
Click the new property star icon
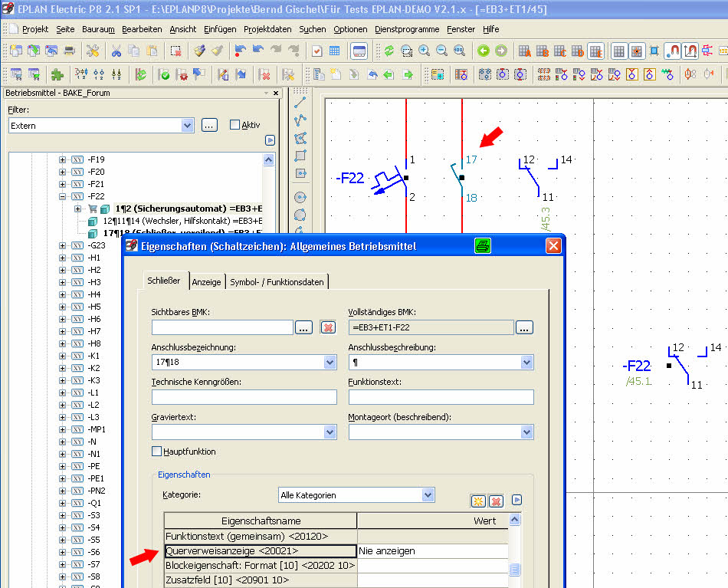[x=478, y=501]
